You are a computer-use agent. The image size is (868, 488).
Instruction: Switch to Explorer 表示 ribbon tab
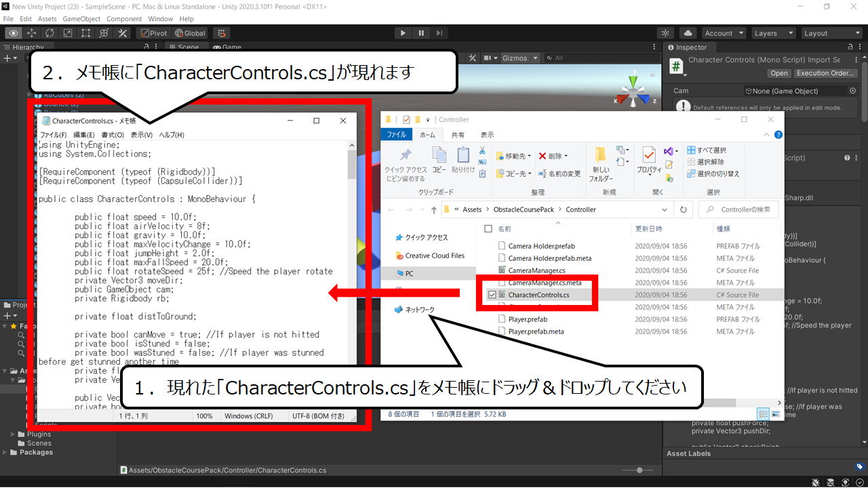point(487,135)
